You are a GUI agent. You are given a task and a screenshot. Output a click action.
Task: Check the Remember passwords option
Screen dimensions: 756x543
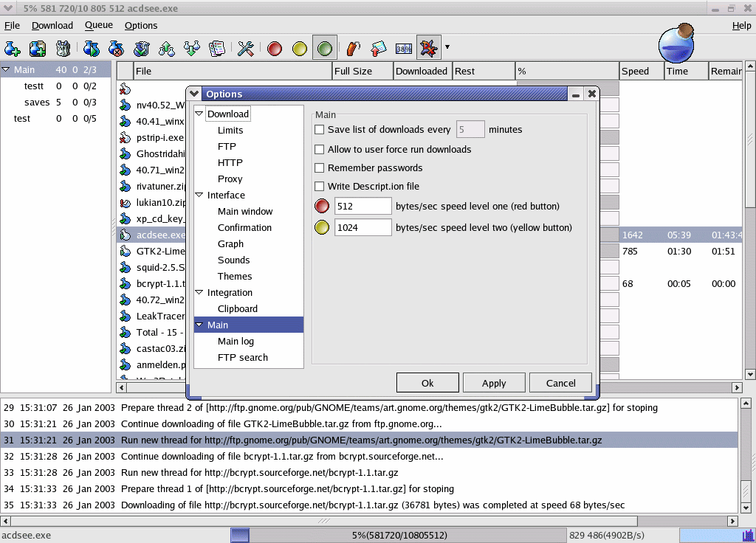pos(320,168)
